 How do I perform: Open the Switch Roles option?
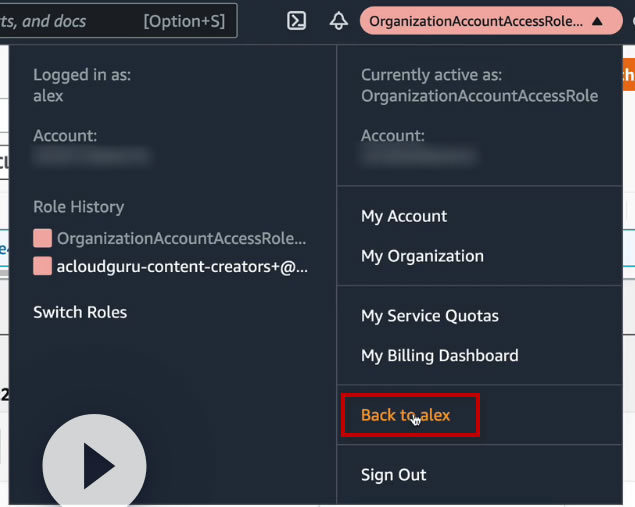click(80, 312)
